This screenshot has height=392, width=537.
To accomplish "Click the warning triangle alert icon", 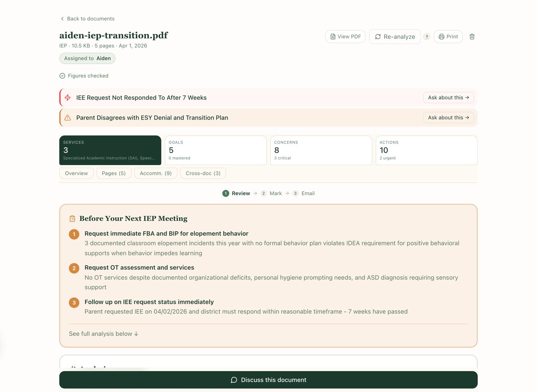I will [x=67, y=118].
